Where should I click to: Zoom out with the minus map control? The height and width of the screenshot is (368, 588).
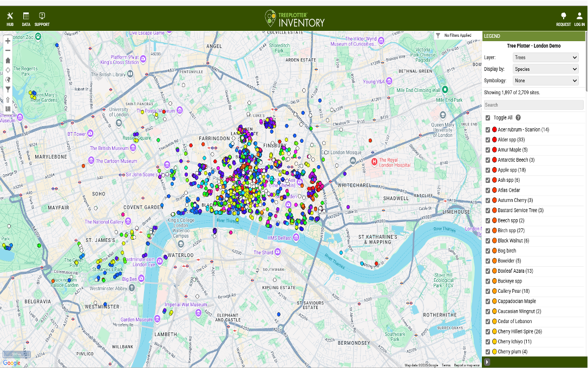(x=8, y=50)
